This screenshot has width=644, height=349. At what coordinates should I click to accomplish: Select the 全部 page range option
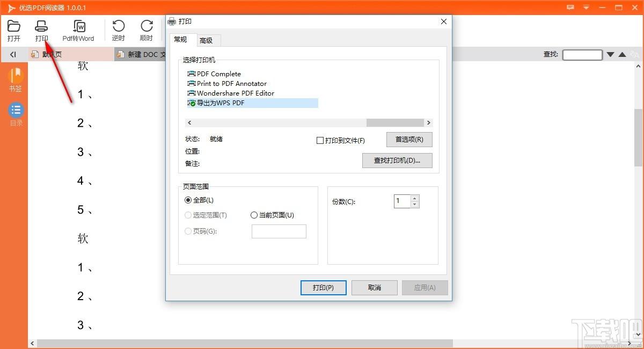[199, 200]
